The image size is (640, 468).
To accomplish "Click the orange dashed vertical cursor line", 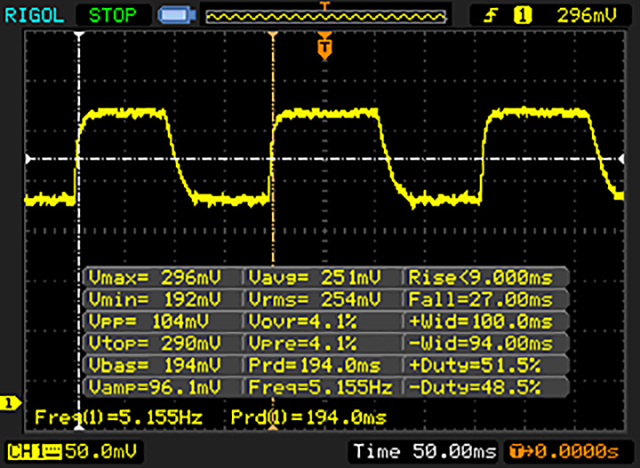I will pos(273,231).
